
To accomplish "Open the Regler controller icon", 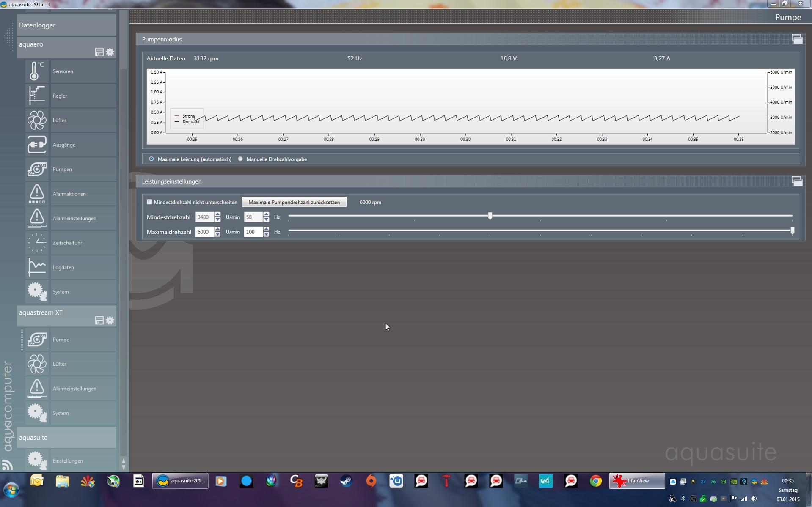I will point(37,96).
